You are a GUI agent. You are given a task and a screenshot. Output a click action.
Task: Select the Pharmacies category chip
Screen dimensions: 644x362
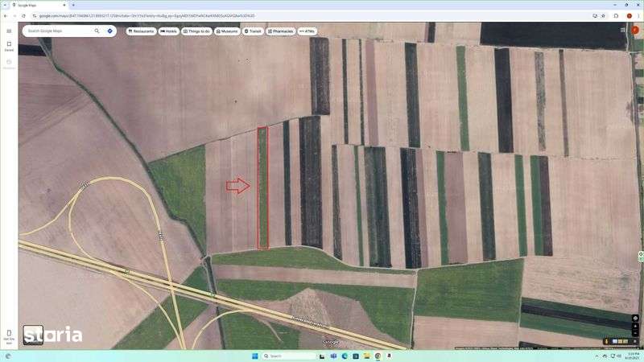(x=280, y=31)
